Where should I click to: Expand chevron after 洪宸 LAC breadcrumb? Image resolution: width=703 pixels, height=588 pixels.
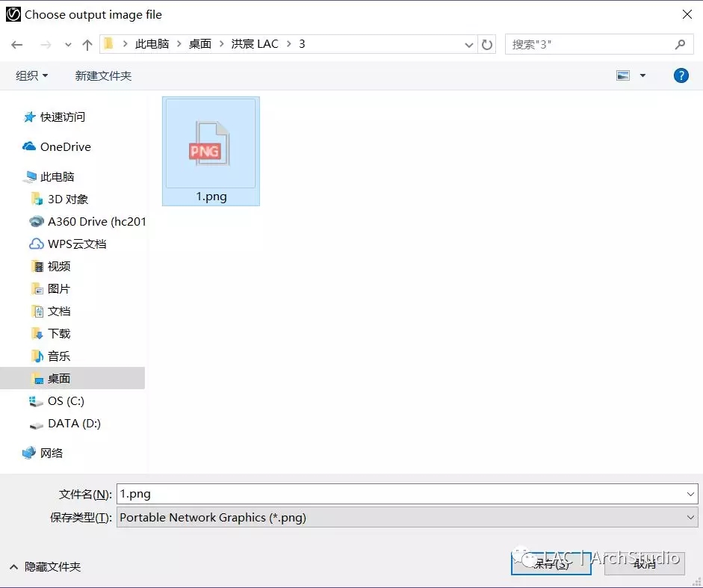click(288, 44)
